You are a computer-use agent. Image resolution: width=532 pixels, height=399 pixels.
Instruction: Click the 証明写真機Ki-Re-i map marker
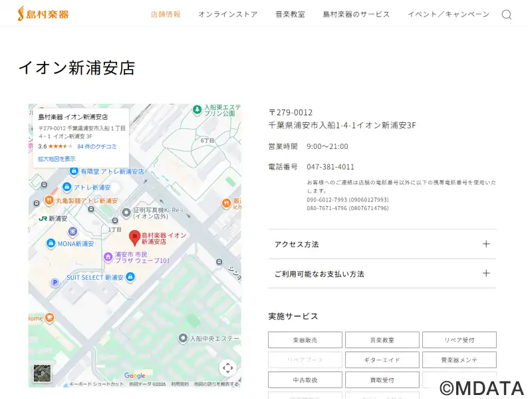126,212
